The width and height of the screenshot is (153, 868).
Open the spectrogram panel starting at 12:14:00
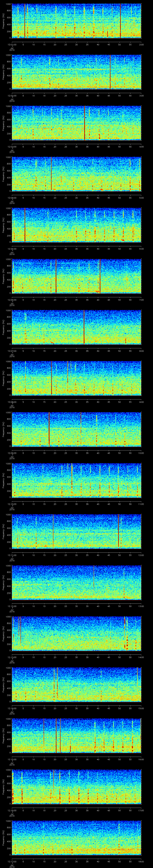[x=77, y=685]
